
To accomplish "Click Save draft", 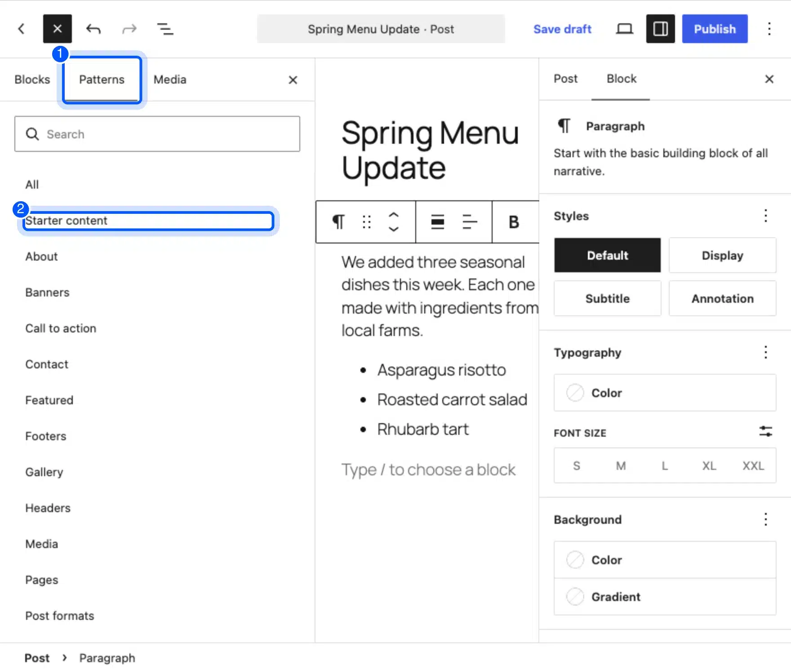I will click(562, 29).
